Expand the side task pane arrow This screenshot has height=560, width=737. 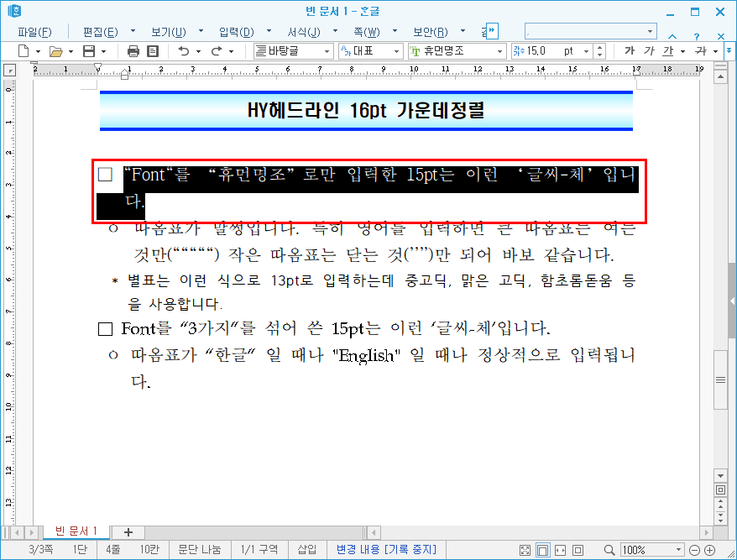coord(732,301)
